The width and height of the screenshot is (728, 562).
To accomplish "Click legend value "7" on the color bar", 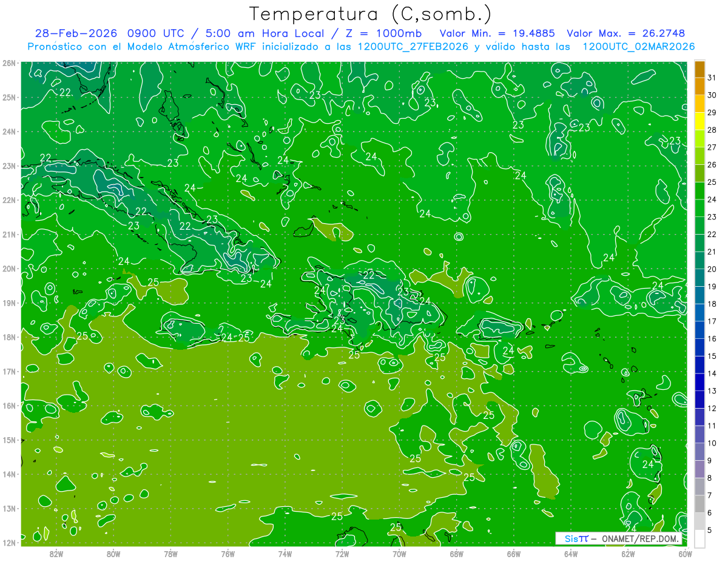I will coord(710,495).
